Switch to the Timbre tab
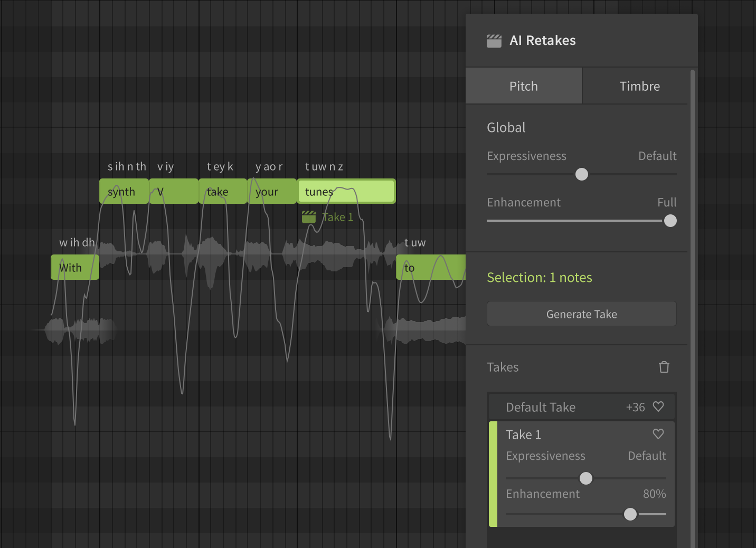756x548 pixels. click(x=639, y=86)
